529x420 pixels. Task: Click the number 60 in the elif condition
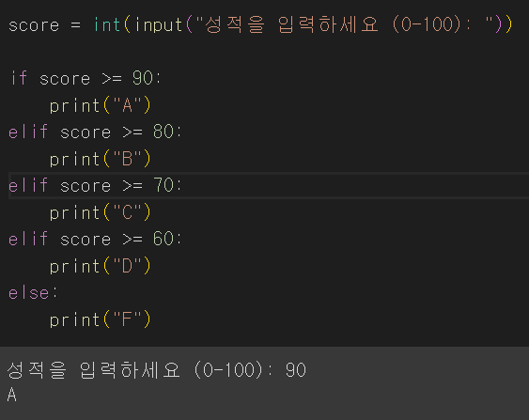point(163,239)
